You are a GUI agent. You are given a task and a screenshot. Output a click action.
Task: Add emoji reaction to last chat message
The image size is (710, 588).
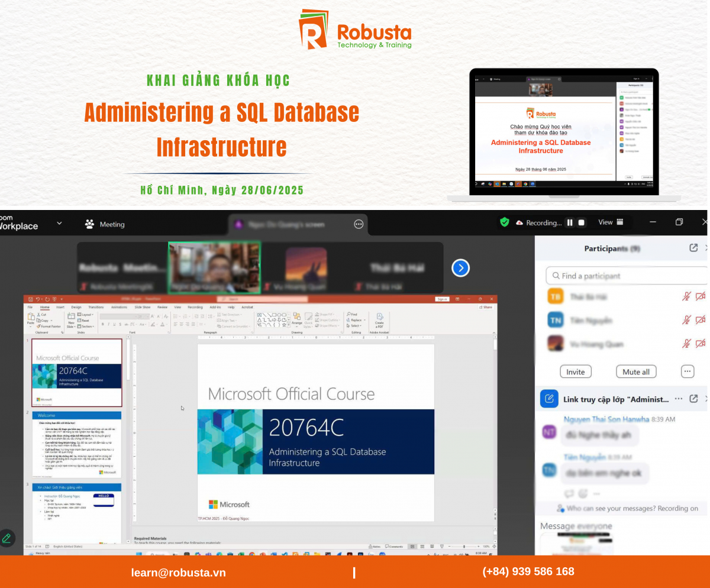click(x=583, y=493)
